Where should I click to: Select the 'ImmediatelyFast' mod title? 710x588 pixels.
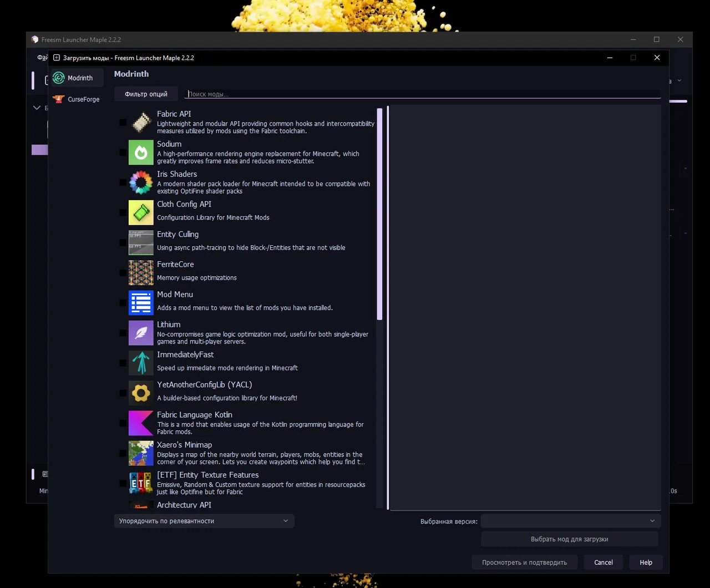(x=185, y=354)
